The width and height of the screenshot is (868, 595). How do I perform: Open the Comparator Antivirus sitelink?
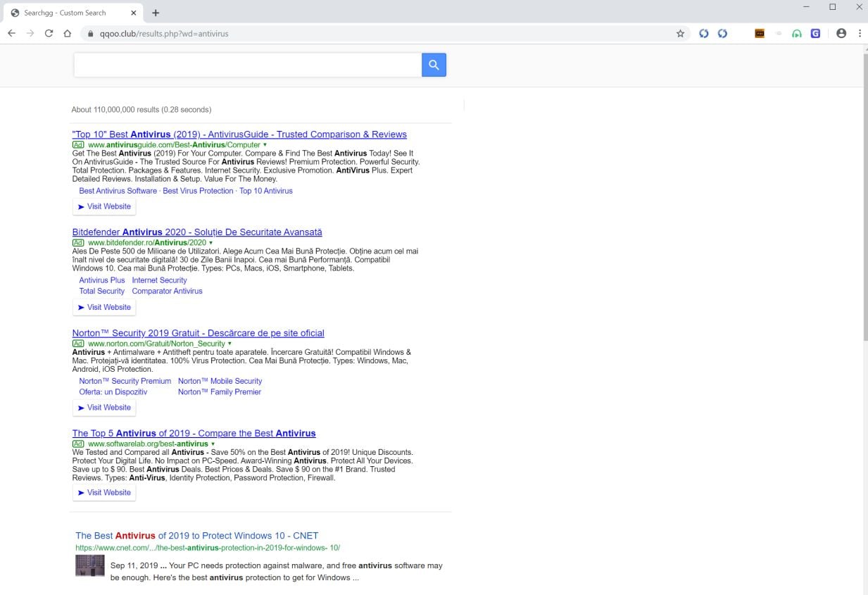point(167,291)
